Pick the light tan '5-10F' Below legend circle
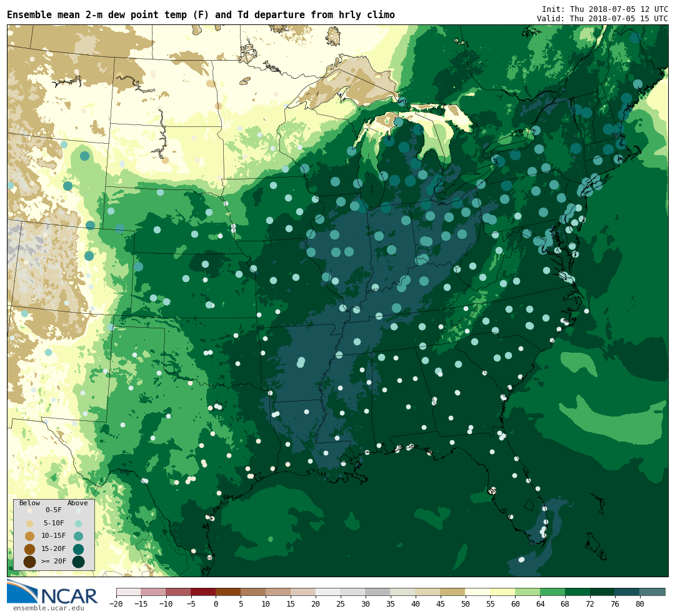Image resolution: width=675 pixels, height=616 pixels. (x=30, y=524)
